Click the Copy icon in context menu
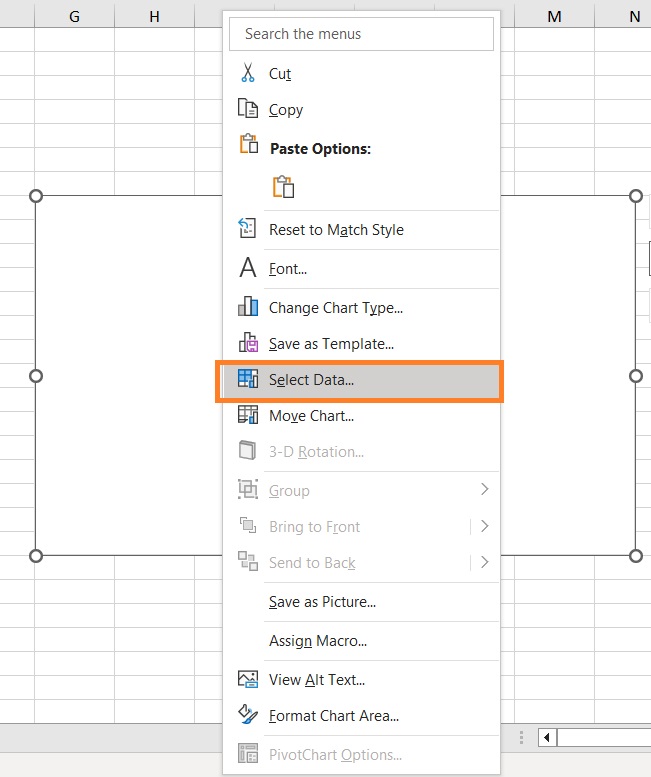This screenshot has height=777, width=651. click(248, 109)
